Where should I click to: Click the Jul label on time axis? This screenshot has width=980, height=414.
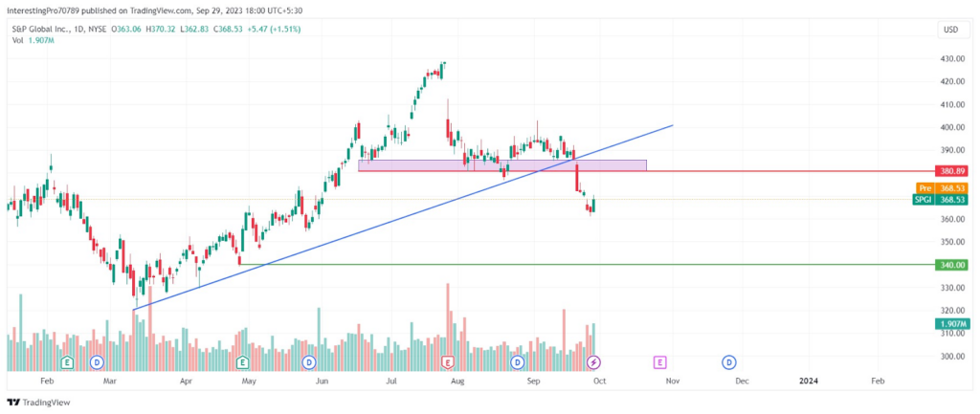pyautogui.click(x=391, y=381)
